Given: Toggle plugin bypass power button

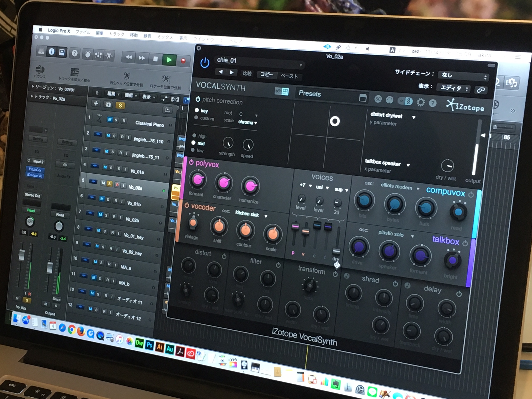Looking at the screenshot, I should coord(205,63).
